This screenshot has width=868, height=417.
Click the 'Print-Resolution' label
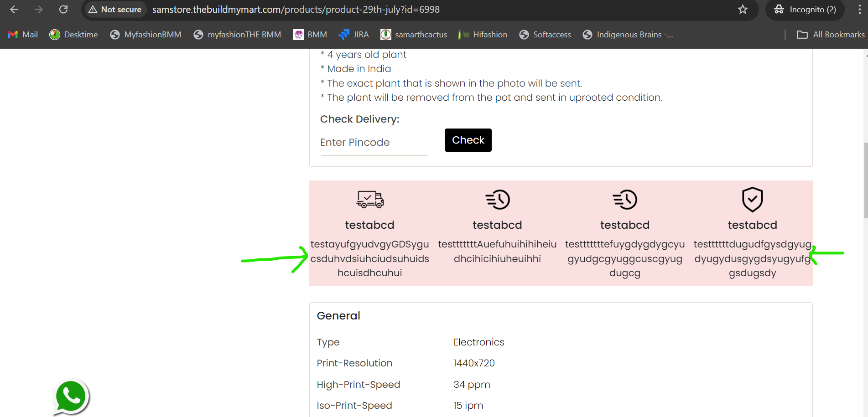coord(354,363)
